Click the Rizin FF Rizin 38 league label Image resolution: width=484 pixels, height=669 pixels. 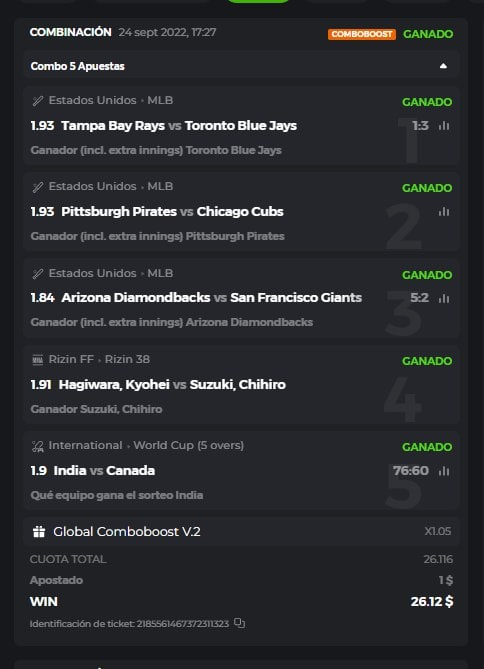tap(99, 359)
